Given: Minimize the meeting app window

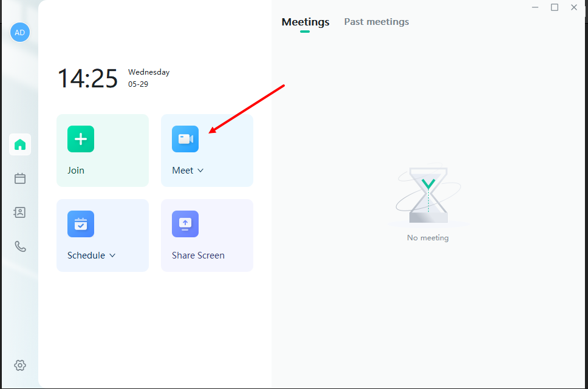Looking at the screenshot, I should (x=535, y=7).
